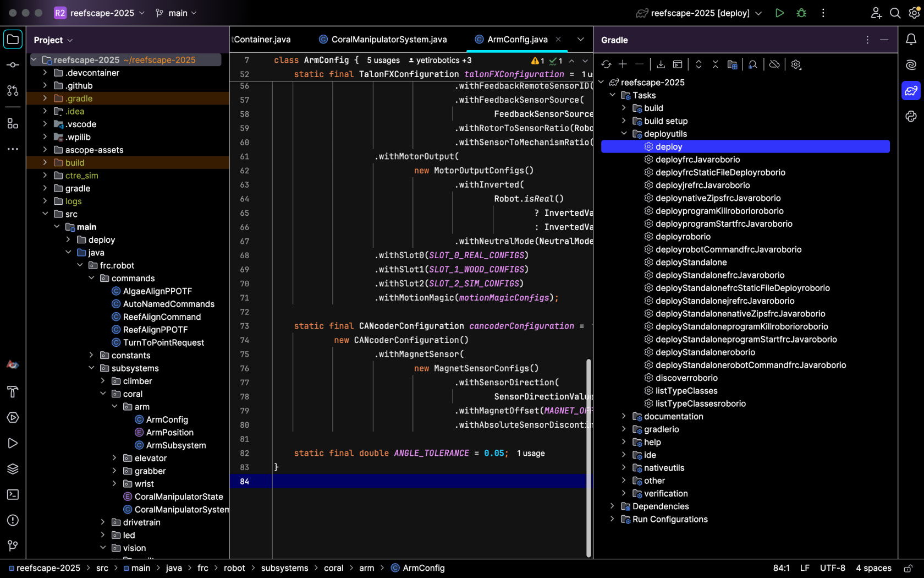This screenshot has height=578, width=924.
Task: Open Code With Me user icon
Action: 876,13
